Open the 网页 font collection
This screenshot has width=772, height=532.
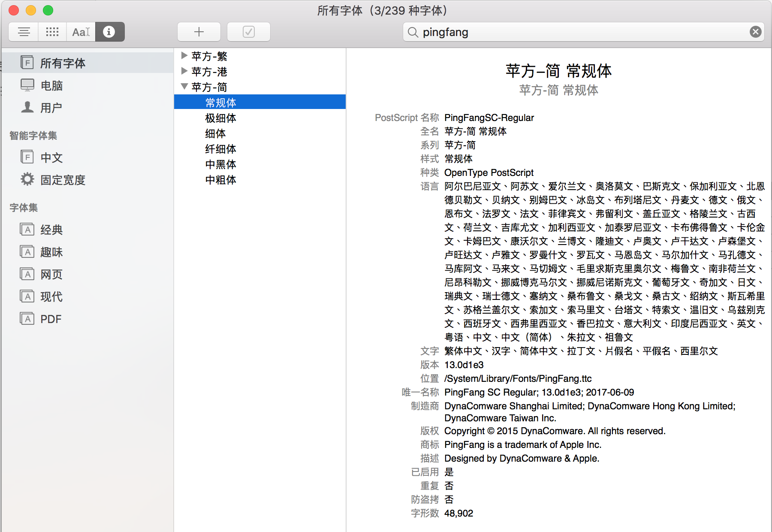[87, 274]
